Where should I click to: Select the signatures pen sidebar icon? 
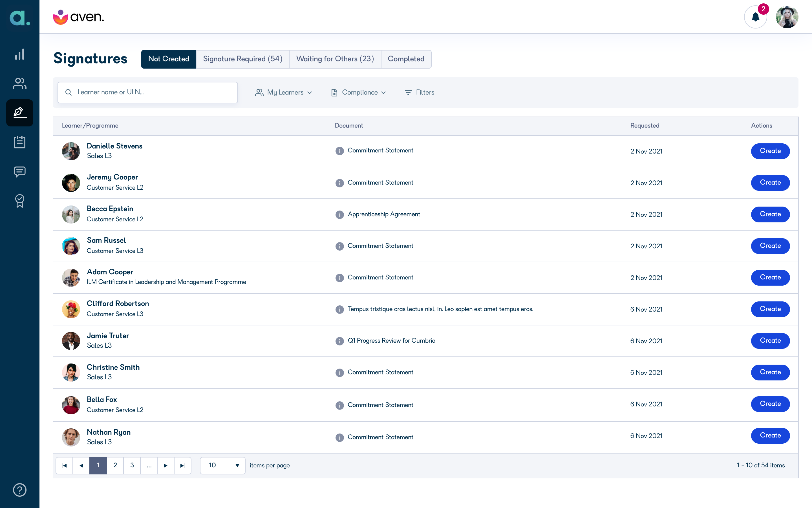[x=19, y=113]
